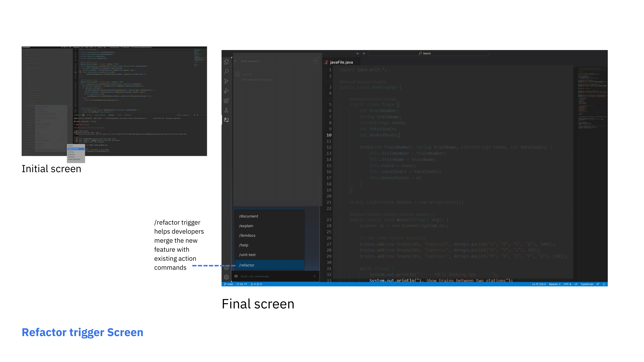Click the notifications bell in the status bar
The height and width of the screenshot is (362, 644).
[604, 284]
